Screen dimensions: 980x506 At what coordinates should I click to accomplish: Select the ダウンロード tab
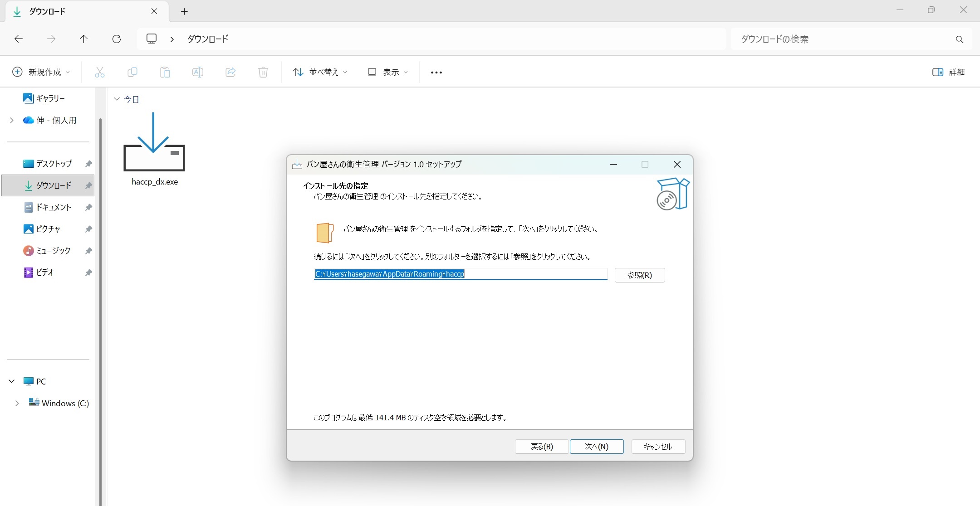(x=64, y=11)
